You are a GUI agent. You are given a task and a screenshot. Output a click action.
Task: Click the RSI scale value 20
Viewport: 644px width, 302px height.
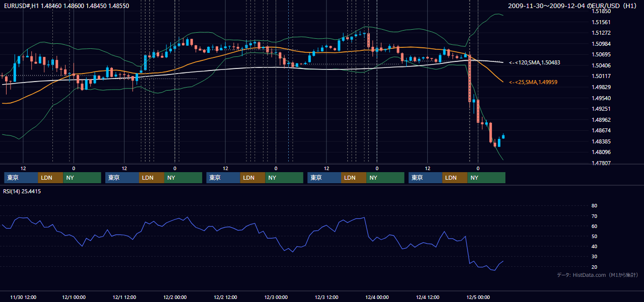pyautogui.click(x=594, y=267)
